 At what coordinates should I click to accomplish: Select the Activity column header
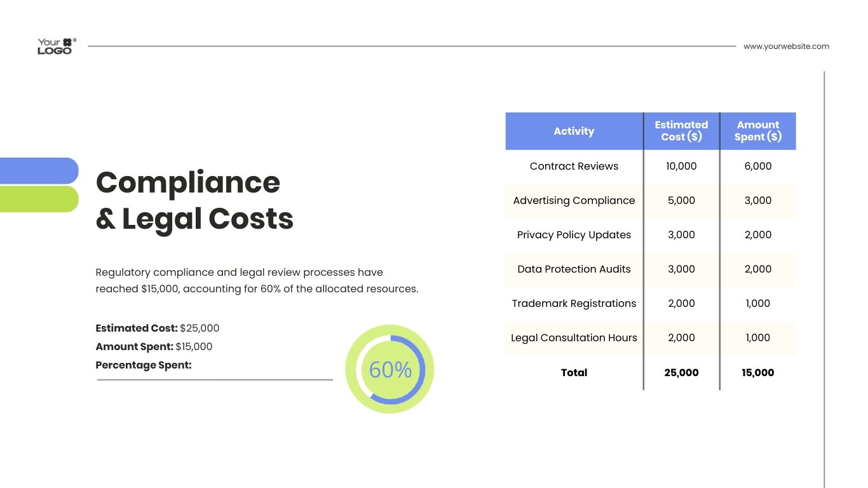point(573,131)
